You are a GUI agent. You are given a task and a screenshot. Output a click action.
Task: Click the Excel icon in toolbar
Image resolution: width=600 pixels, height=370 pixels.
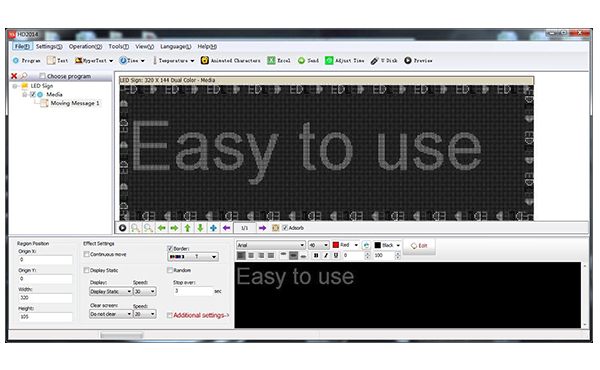tap(271, 60)
